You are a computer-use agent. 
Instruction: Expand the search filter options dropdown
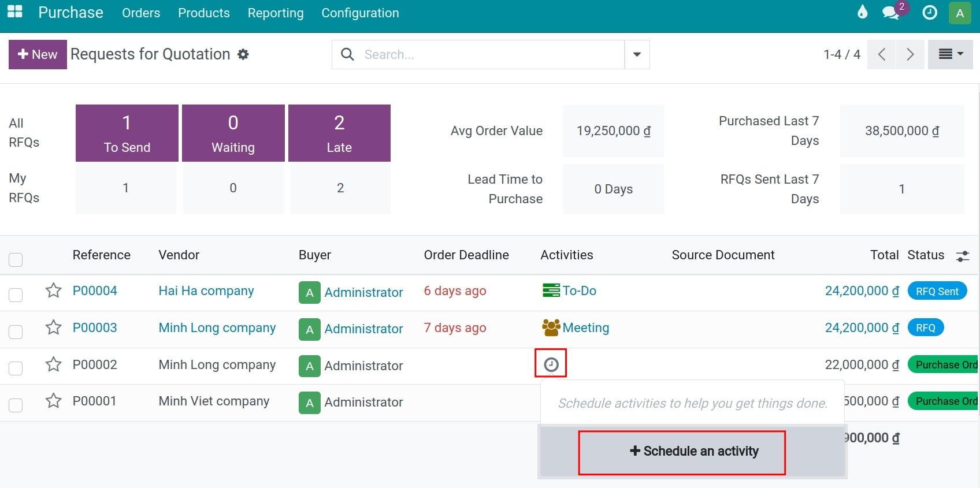click(x=637, y=54)
